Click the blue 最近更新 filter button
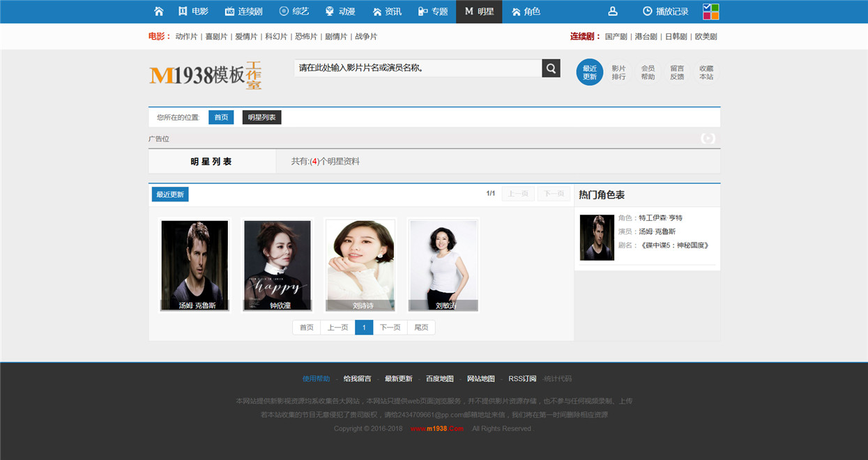 170,194
